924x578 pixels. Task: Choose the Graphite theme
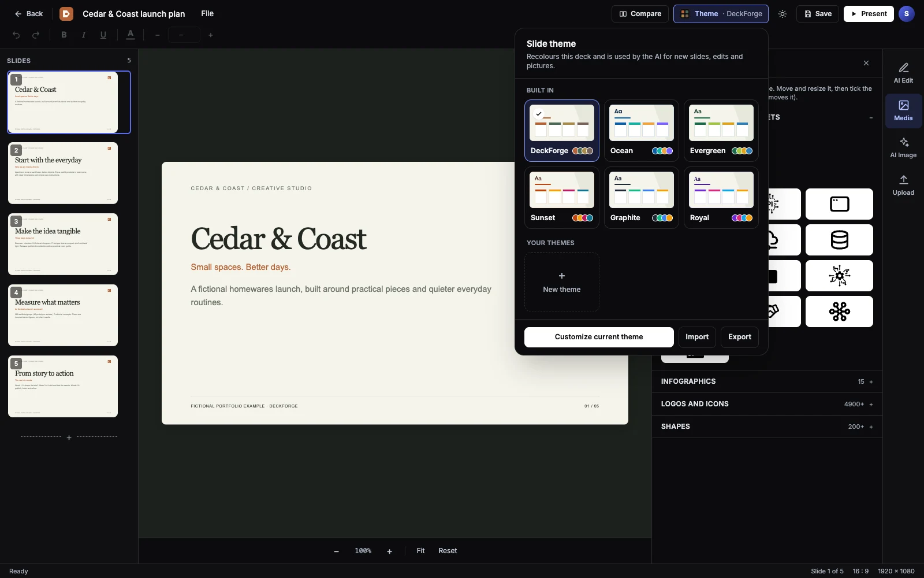pyautogui.click(x=642, y=198)
